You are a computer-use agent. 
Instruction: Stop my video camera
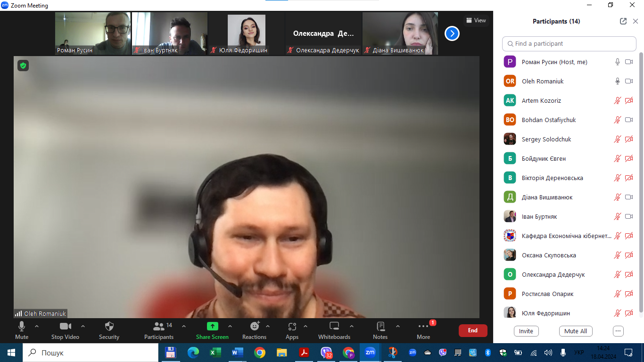(65, 326)
